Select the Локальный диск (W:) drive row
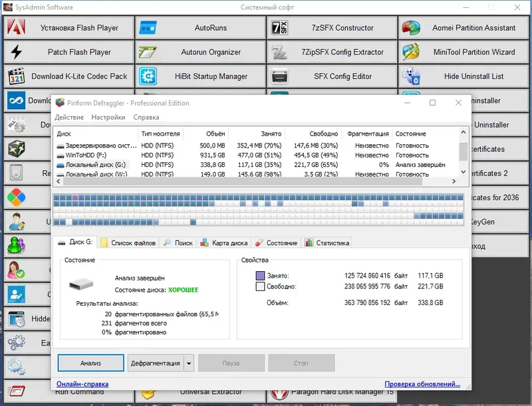Image resolution: width=532 pixels, height=406 pixels. click(256, 174)
